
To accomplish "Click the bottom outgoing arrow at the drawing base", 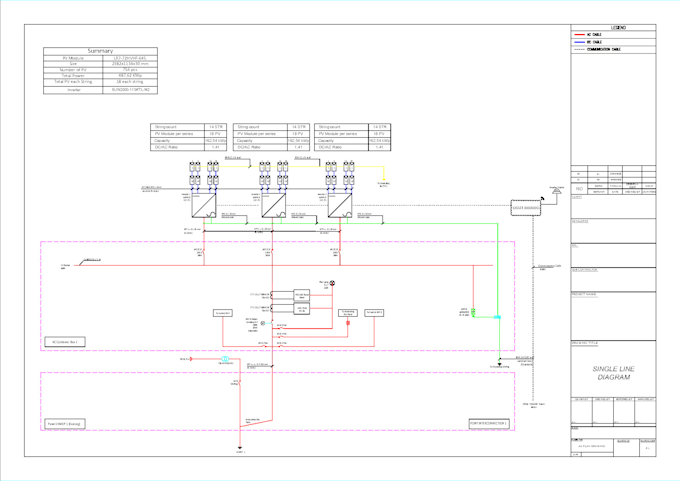I will (x=239, y=448).
